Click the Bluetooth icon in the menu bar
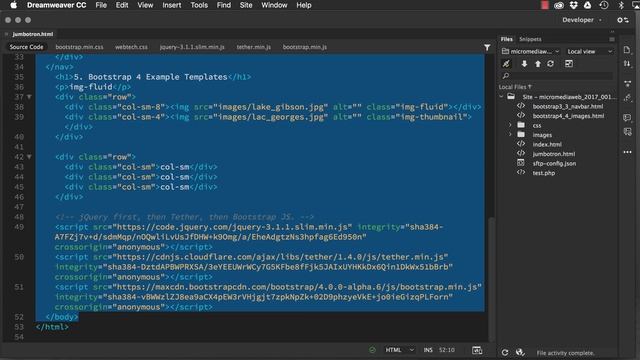 [x=621, y=5]
